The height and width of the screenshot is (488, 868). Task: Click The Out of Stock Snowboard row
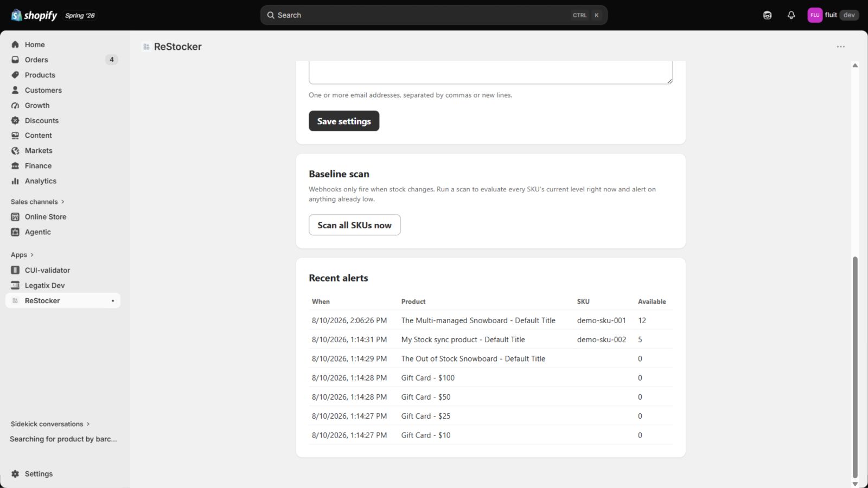point(490,358)
